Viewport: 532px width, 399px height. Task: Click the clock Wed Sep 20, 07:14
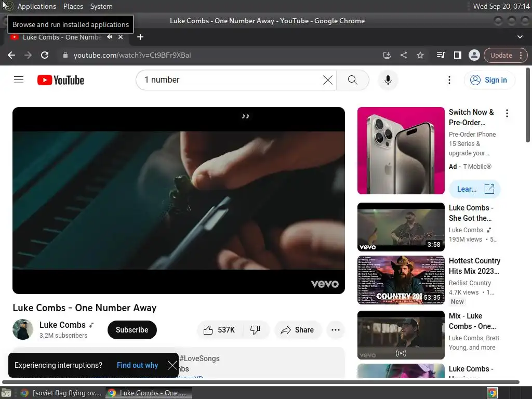tap(501, 6)
